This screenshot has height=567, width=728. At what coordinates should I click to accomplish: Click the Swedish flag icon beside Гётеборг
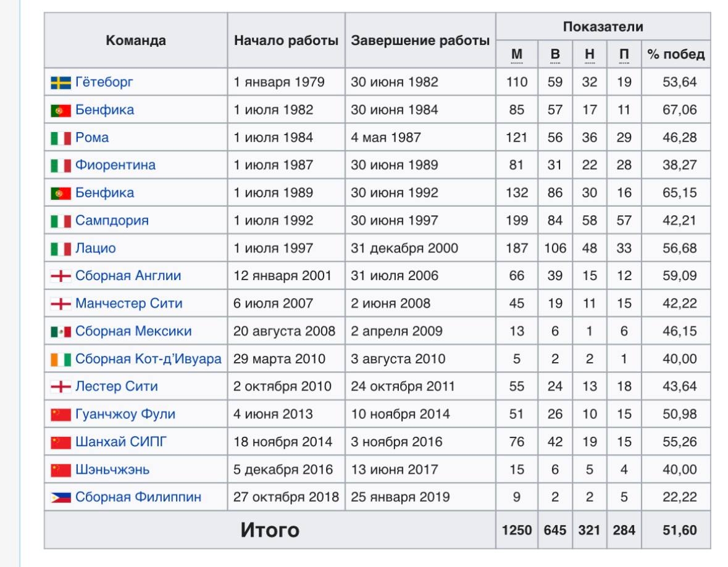(x=61, y=83)
